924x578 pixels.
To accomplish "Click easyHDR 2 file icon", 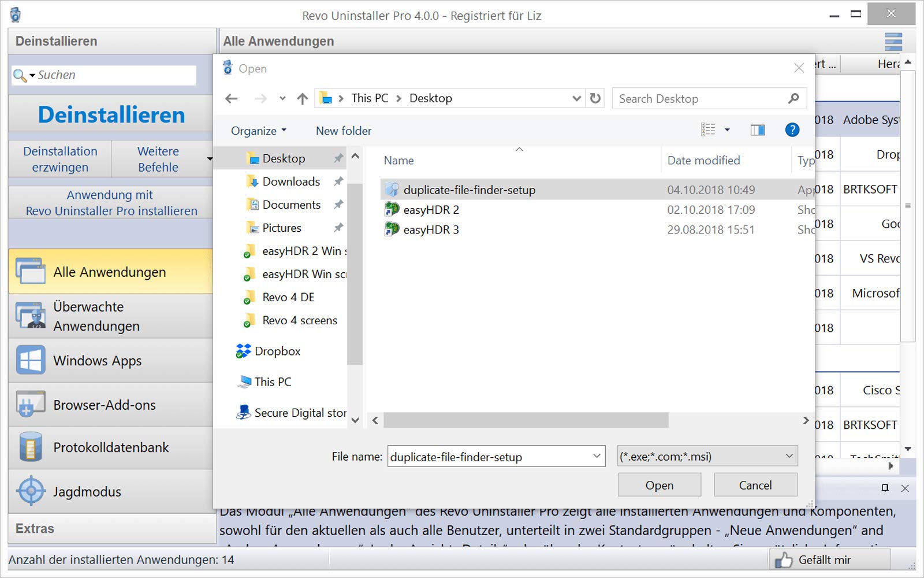I will [x=392, y=209].
